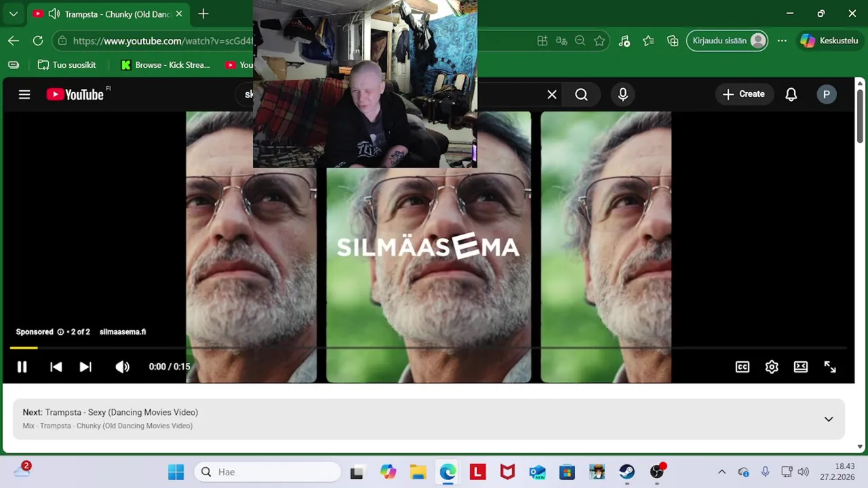Viewport: 868px width, 488px height.
Task: Open browser settings and more menu
Action: pos(782,41)
